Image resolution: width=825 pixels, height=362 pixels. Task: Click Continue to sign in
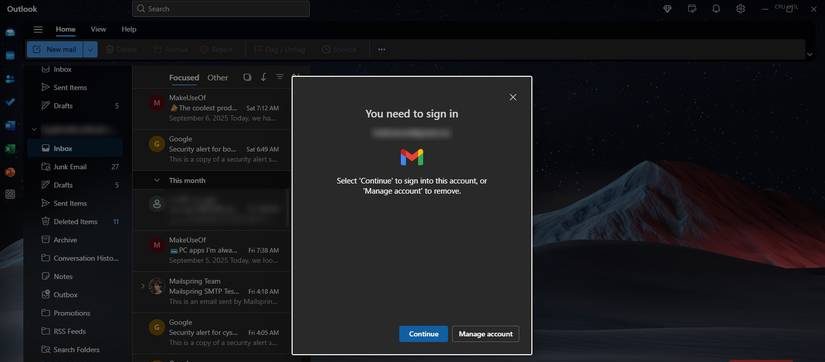424,334
